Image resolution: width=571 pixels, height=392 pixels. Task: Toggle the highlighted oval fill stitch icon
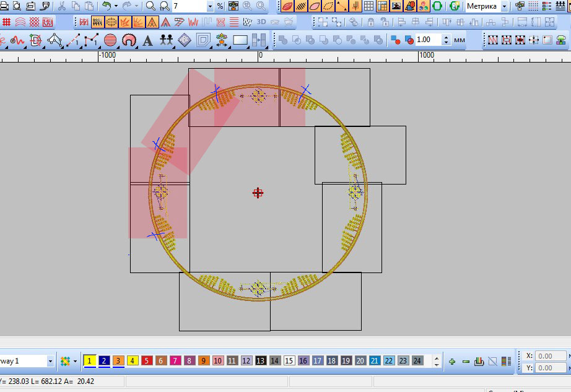[111, 22]
